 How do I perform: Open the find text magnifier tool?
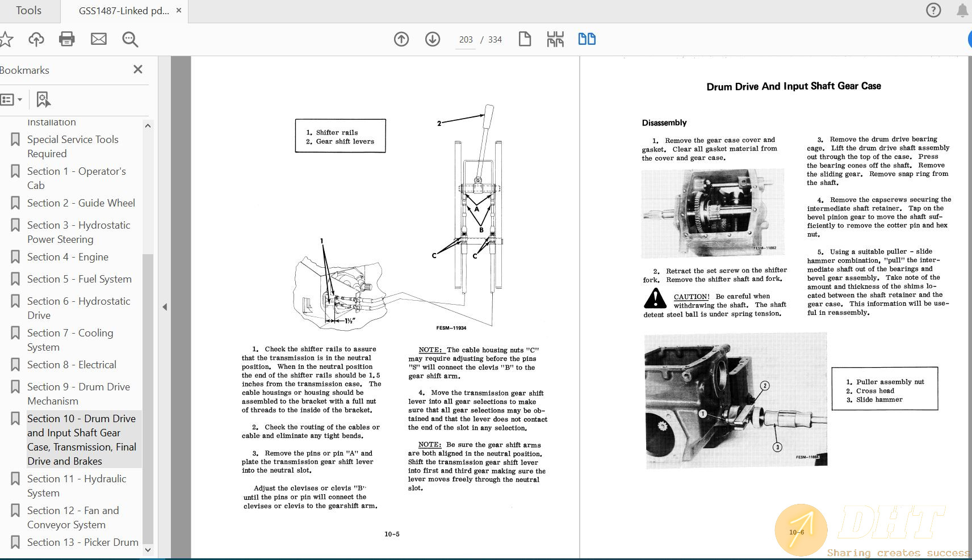pyautogui.click(x=130, y=39)
